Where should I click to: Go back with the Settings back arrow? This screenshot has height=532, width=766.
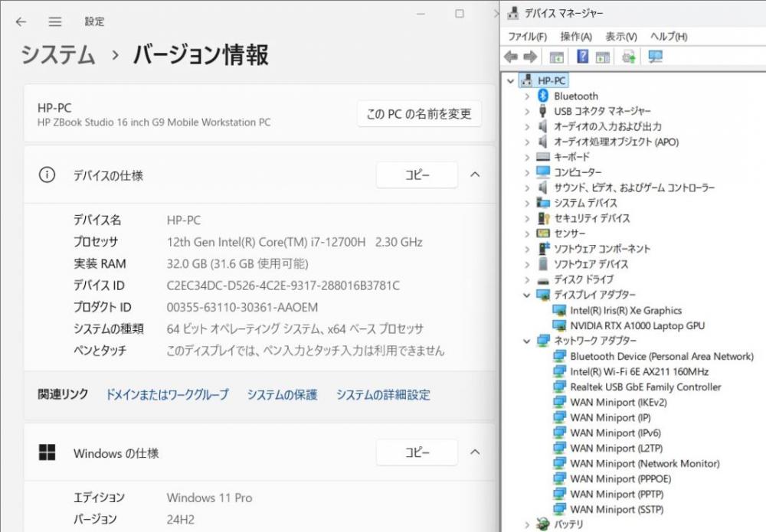21,21
